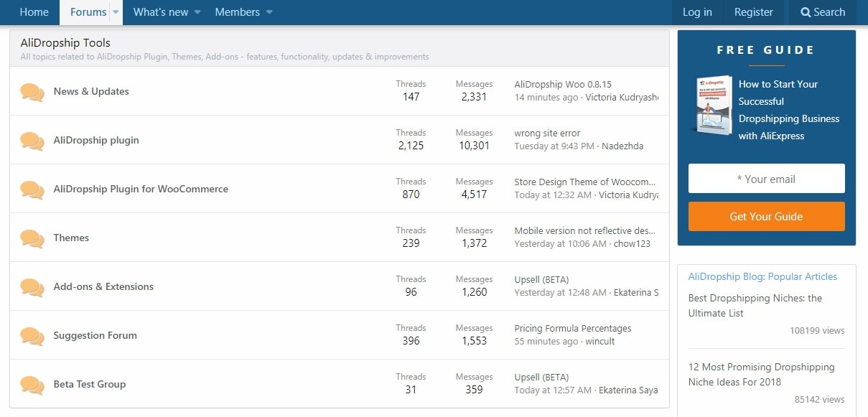Open user profile chow123
The image size is (868, 417).
click(632, 244)
